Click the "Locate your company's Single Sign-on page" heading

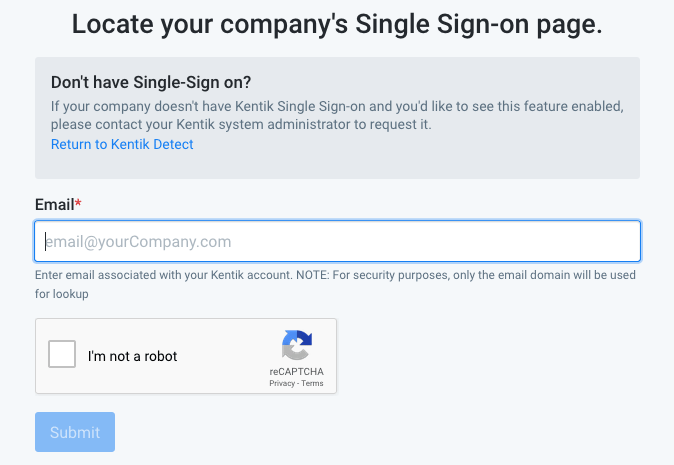coord(337,24)
